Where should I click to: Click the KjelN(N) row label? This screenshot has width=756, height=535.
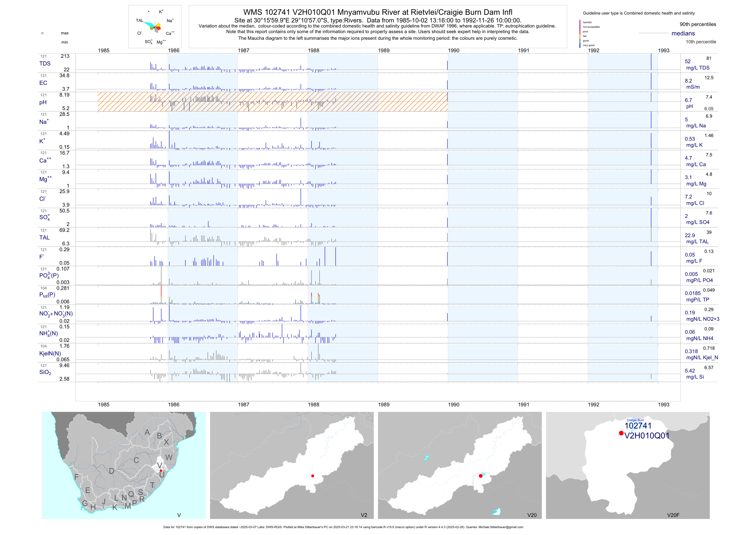tap(50, 354)
